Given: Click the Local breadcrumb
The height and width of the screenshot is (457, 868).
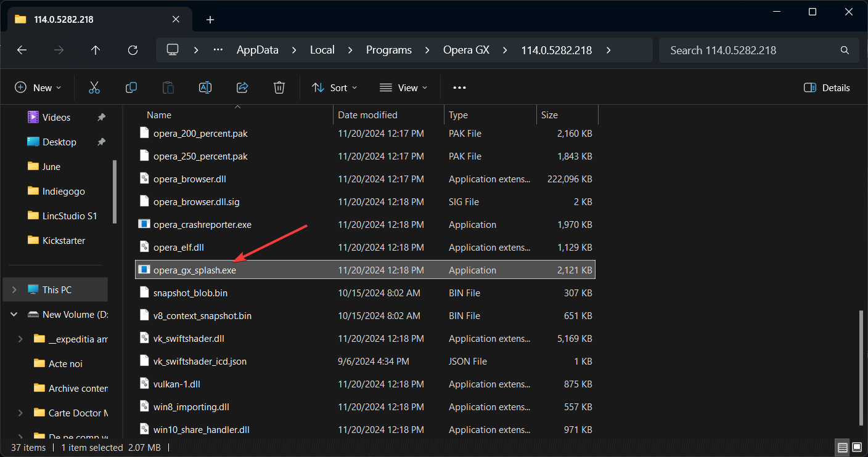Looking at the screenshot, I should point(322,51).
